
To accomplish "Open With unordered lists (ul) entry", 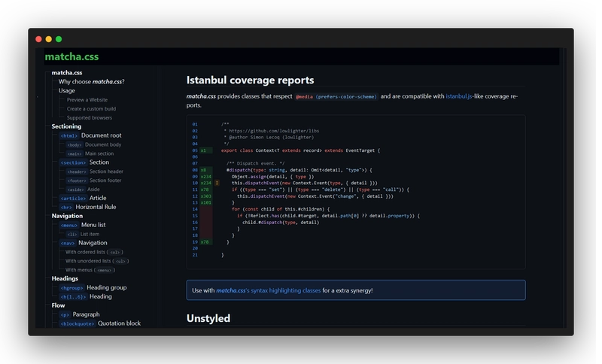I will click(97, 261).
